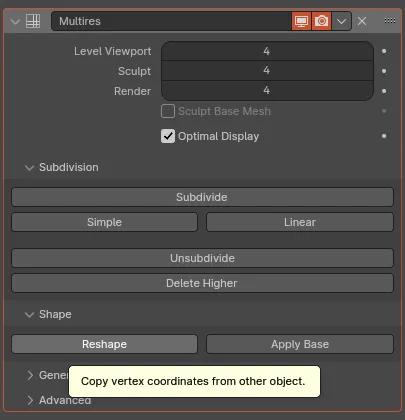Collapse the Multires modifier panel

[x=15, y=22]
